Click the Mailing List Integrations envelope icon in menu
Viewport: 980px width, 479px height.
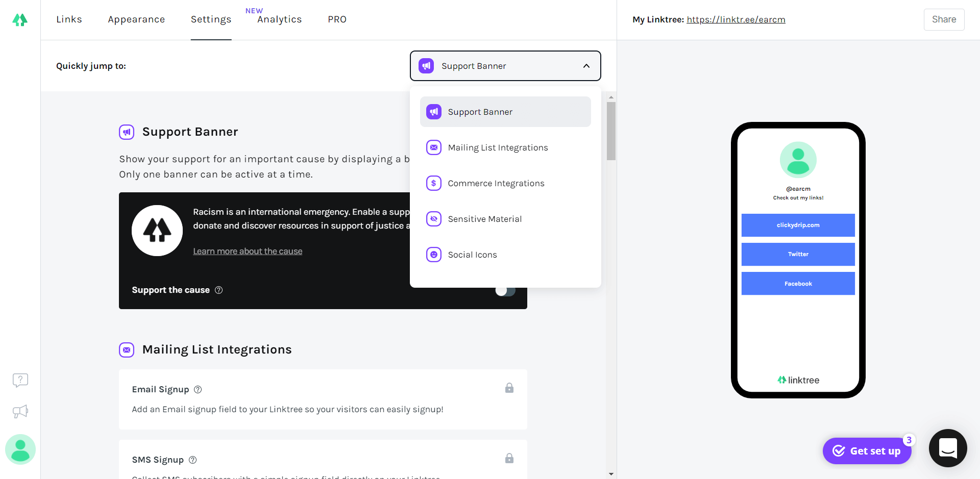coord(434,147)
